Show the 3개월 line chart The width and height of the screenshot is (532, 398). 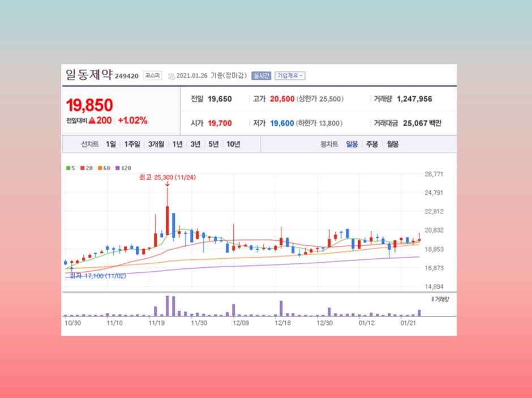click(156, 144)
